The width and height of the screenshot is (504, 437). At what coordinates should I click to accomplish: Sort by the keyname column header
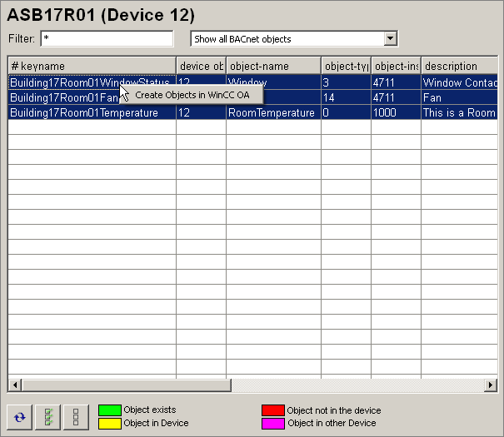92,66
